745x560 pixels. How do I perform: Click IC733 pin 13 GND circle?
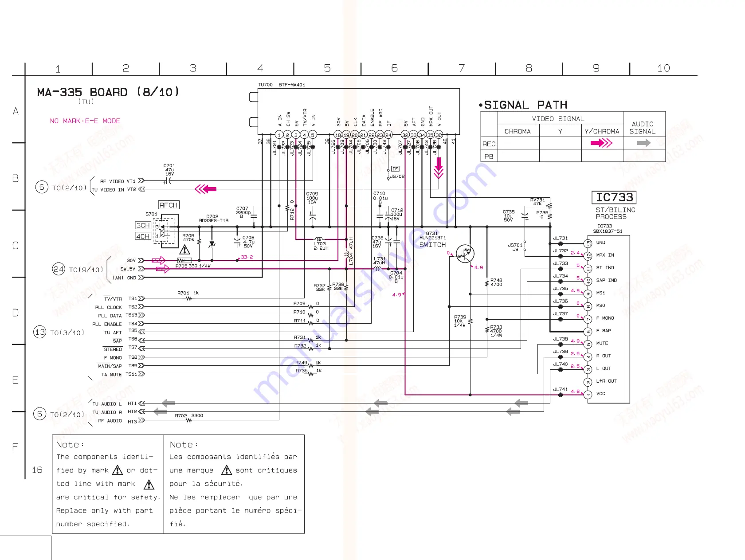point(588,243)
